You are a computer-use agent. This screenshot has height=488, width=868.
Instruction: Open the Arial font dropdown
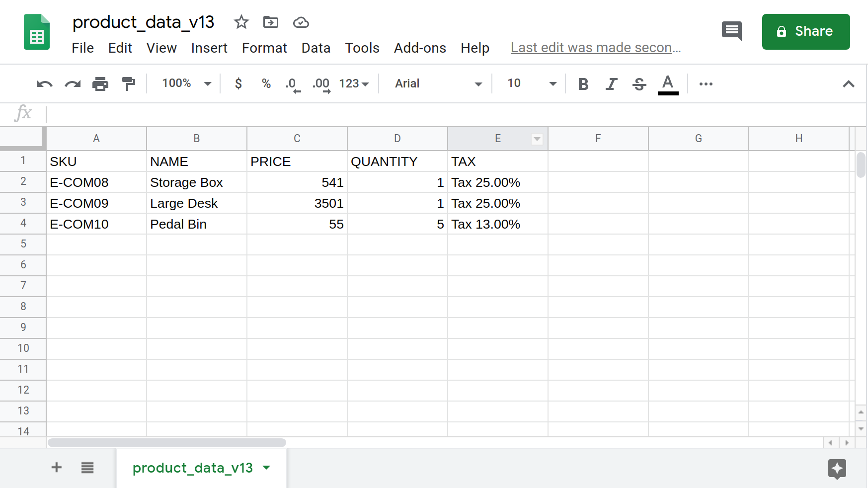[438, 83]
